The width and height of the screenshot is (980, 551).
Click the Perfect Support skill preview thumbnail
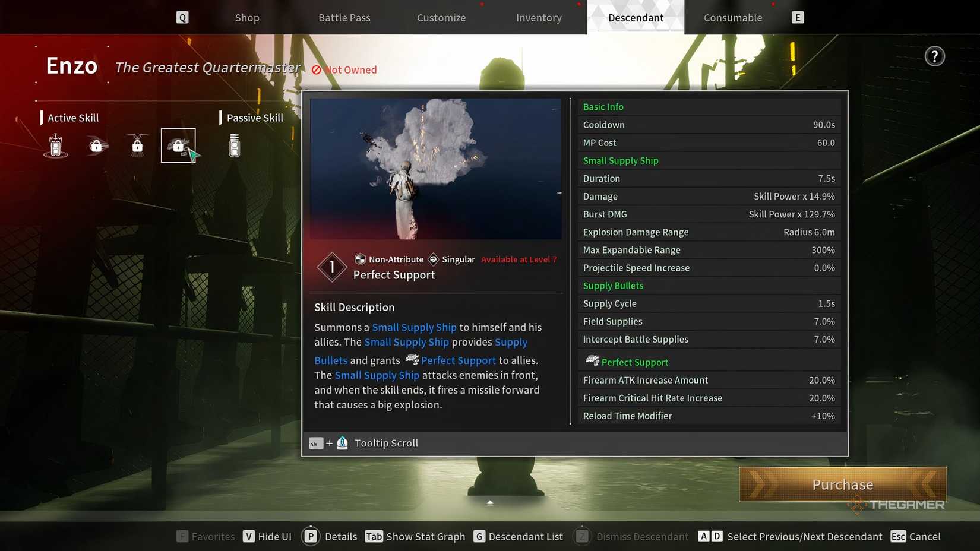435,169
